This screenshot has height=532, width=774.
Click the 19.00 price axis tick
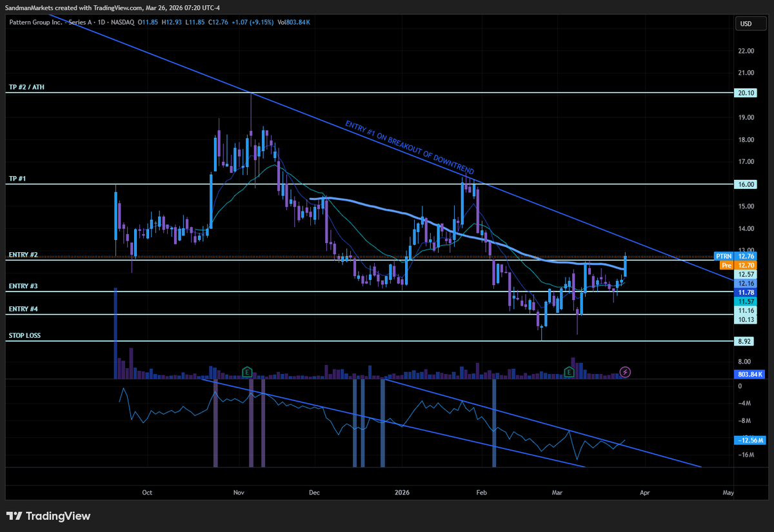click(746, 117)
